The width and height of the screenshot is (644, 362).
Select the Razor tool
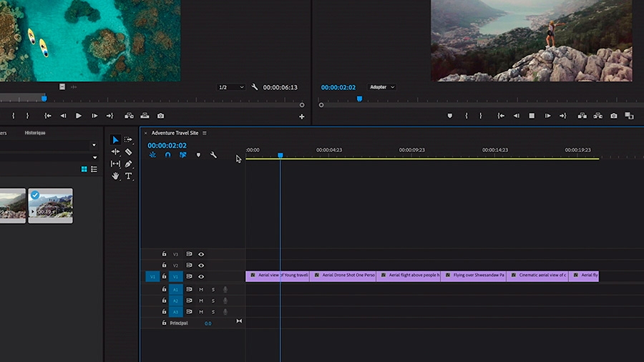(128, 152)
